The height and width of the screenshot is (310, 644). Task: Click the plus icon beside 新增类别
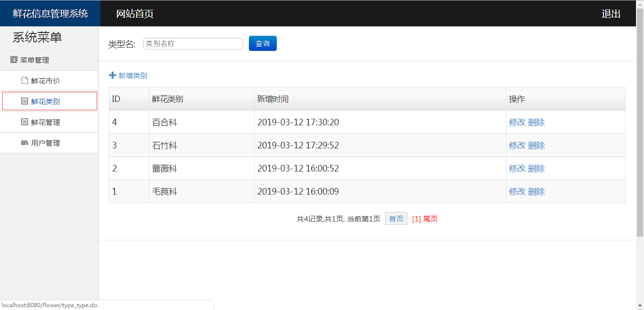(112, 75)
